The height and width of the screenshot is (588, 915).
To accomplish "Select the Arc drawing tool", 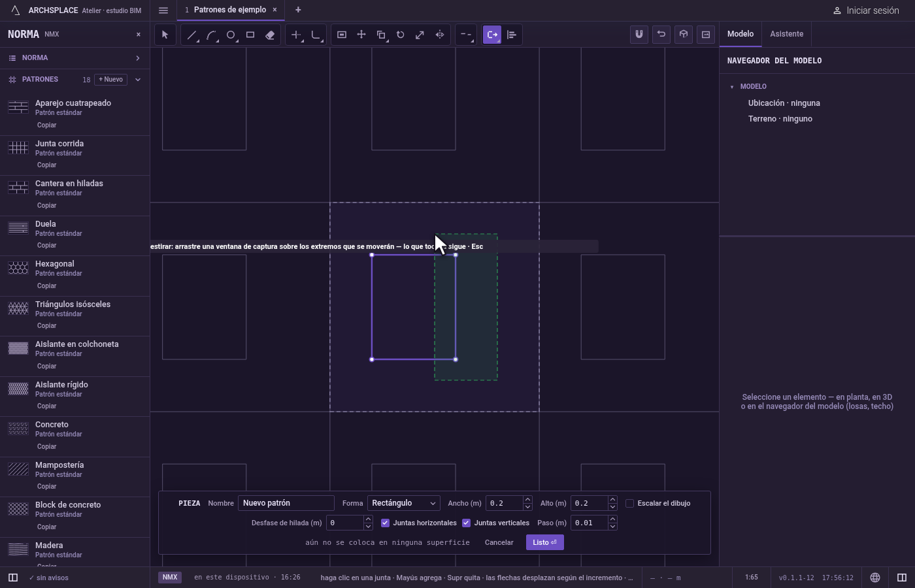I will 211,35.
